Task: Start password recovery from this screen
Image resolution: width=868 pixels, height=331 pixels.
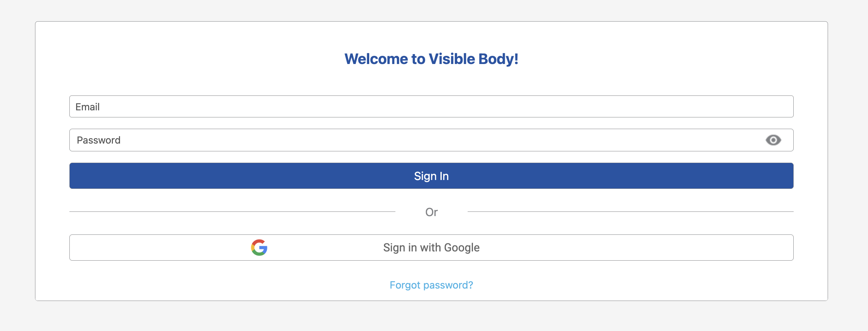Action: pyautogui.click(x=431, y=285)
